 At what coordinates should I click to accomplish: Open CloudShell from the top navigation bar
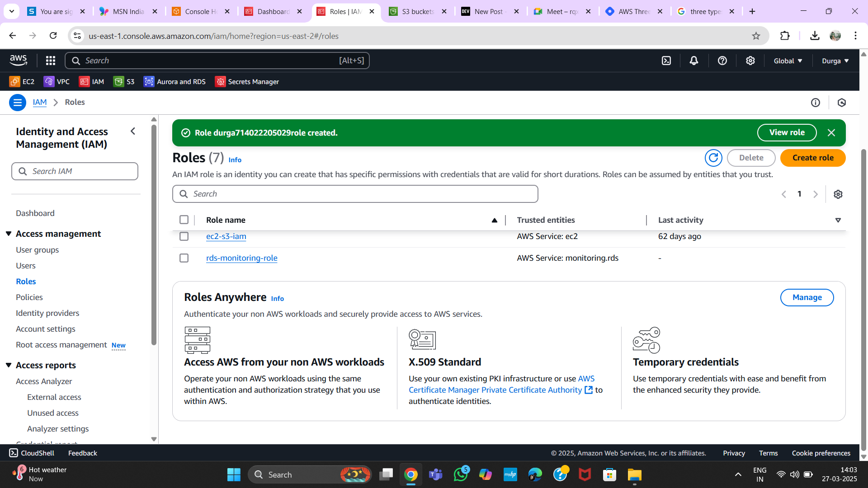[666, 61]
